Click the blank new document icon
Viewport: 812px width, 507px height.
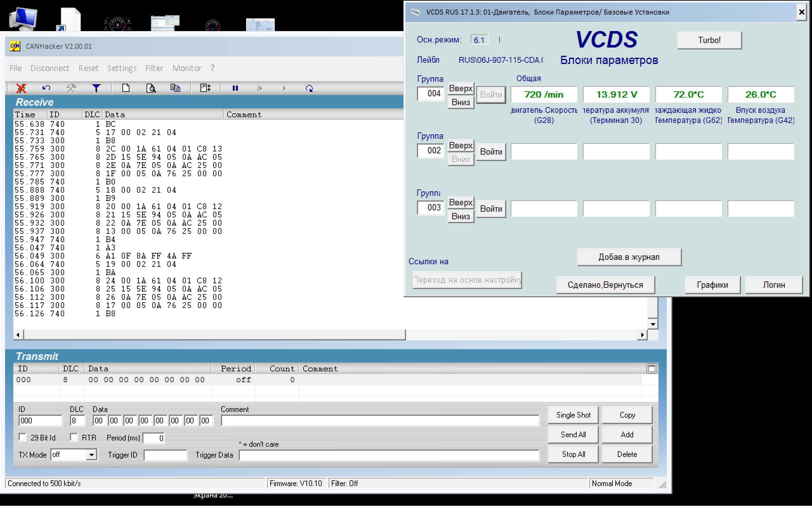point(126,88)
